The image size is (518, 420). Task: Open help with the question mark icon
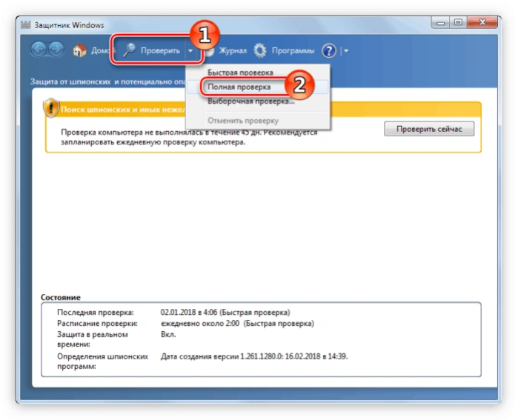(329, 51)
